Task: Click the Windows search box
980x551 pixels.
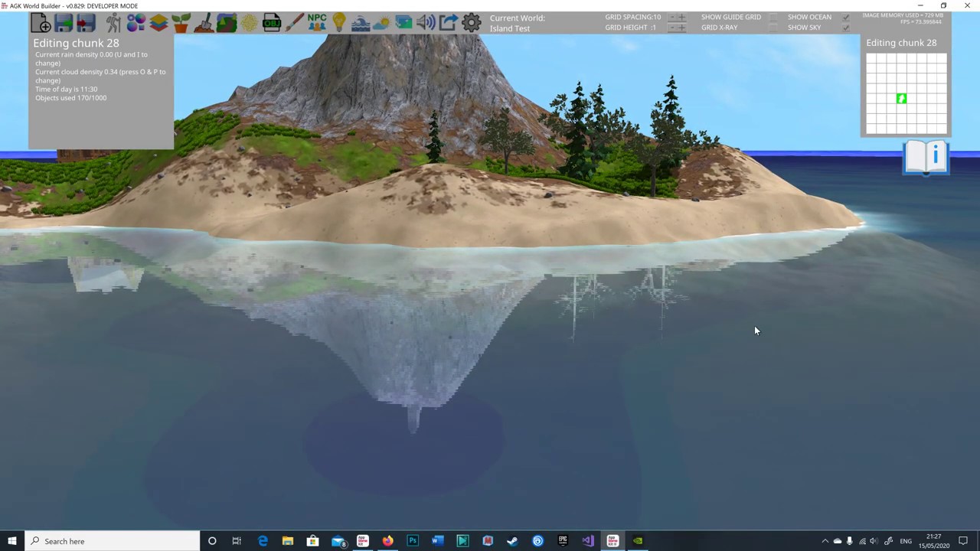Action: tap(113, 541)
